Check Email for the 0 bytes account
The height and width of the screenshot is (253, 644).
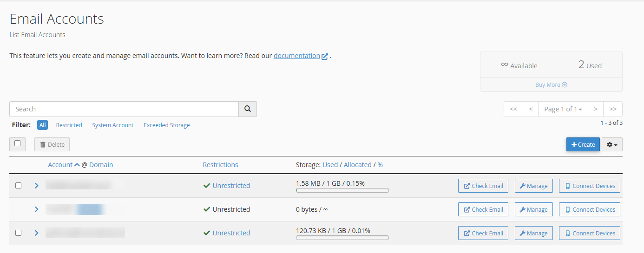(x=483, y=209)
